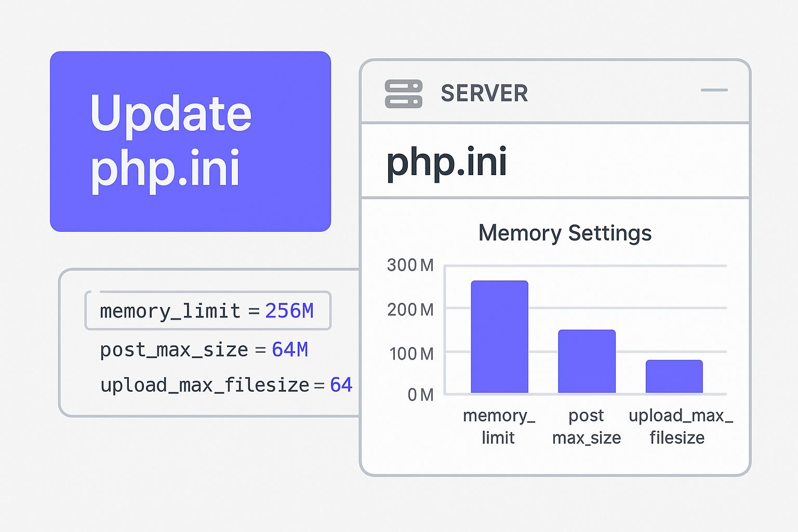This screenshot has width=798, height=532.
Task: Click the server rack icon
Action: tap(403, 94)
